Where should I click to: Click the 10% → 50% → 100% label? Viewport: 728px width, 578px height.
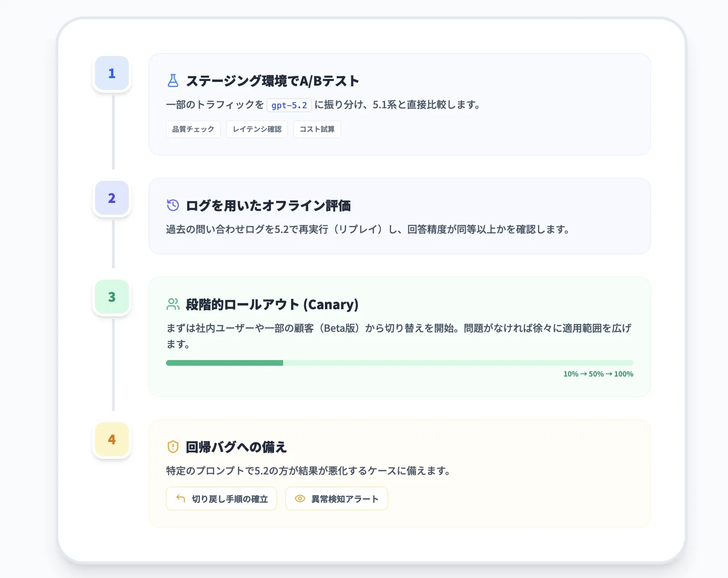[x=598, y=374]
